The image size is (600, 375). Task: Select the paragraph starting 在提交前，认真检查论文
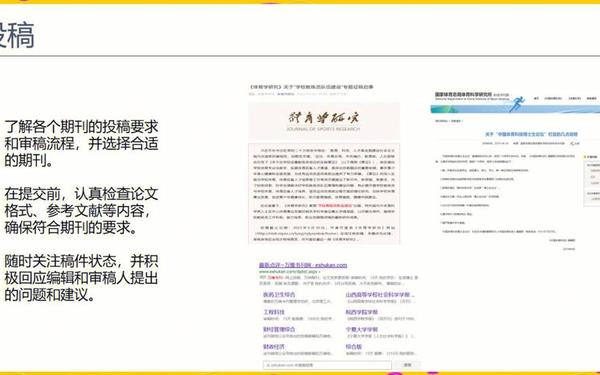[81, 210]
